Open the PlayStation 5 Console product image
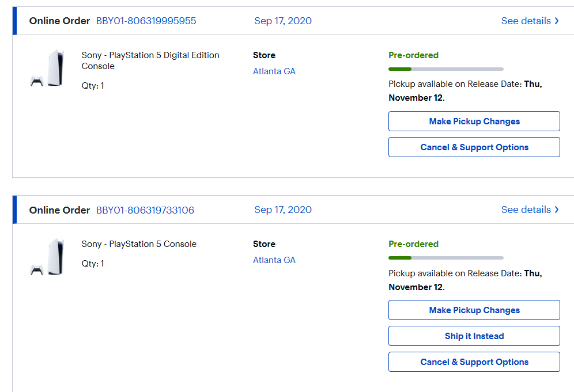 click(x=47, y=257)
